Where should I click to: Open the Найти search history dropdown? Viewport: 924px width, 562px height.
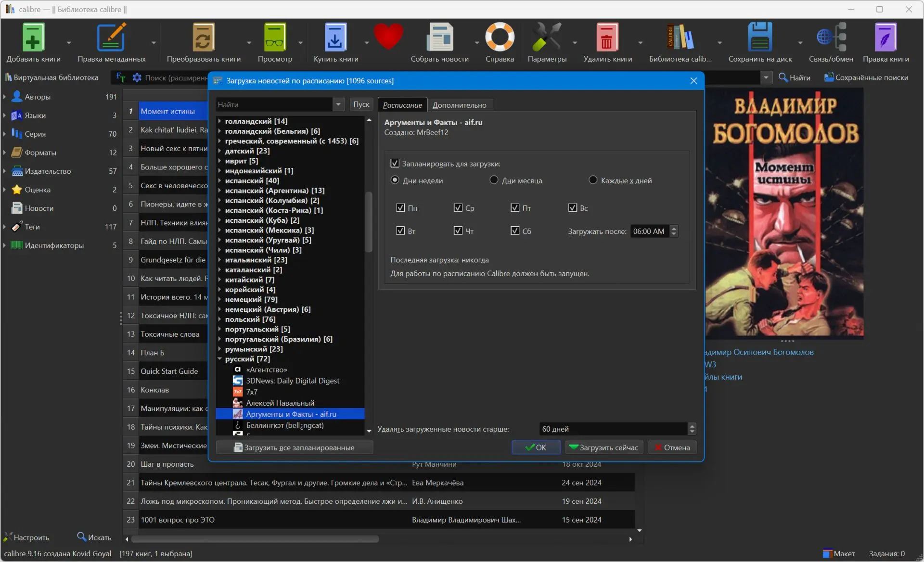click(x=338, y=104)
